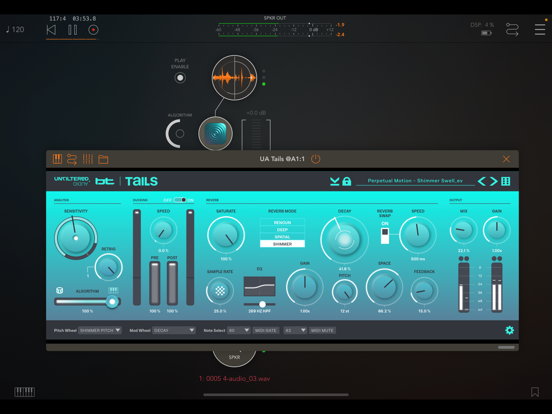The image size is (552, 414).
Task: Select RENOUN reverb mode
Action: pyautogui.click(x=282, y=222)
